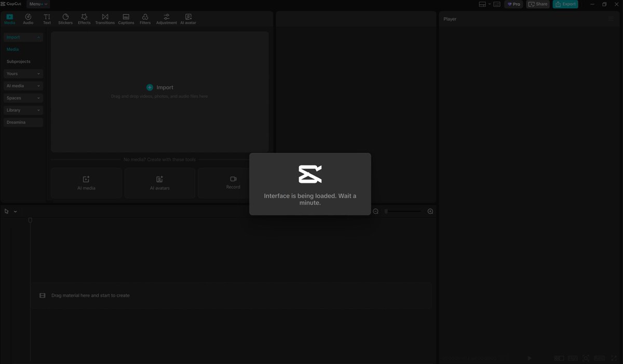Viewport: 623px width, 364px height.
Task: Open the Menu dropdown
Action: click(38, 4)
